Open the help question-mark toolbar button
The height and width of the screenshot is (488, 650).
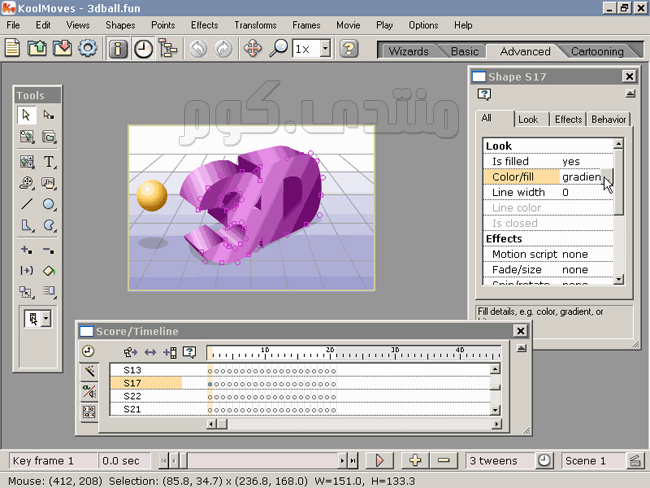coord(348,48)
